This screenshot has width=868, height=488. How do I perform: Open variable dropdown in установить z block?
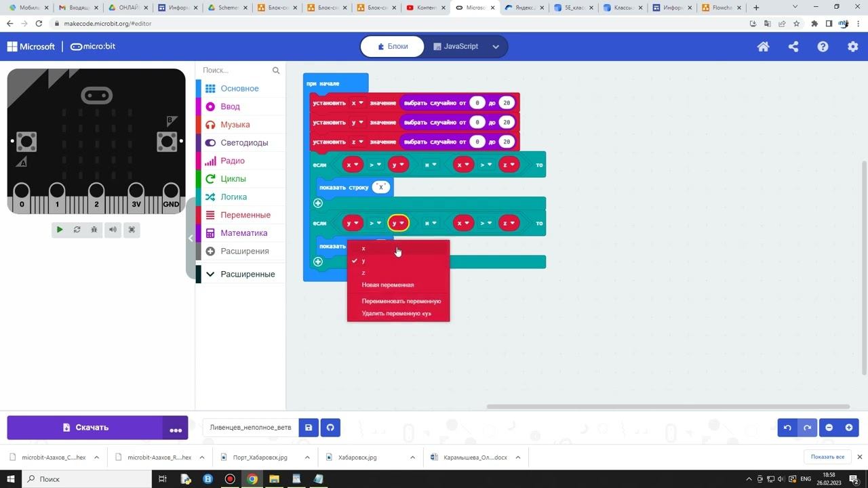coord(357,142)
